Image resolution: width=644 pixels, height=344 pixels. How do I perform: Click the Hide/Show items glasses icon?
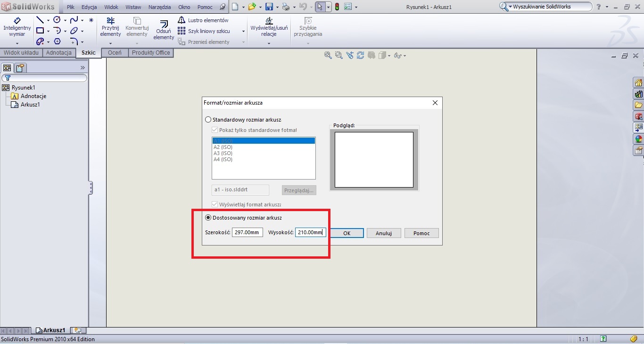point(397,55)
